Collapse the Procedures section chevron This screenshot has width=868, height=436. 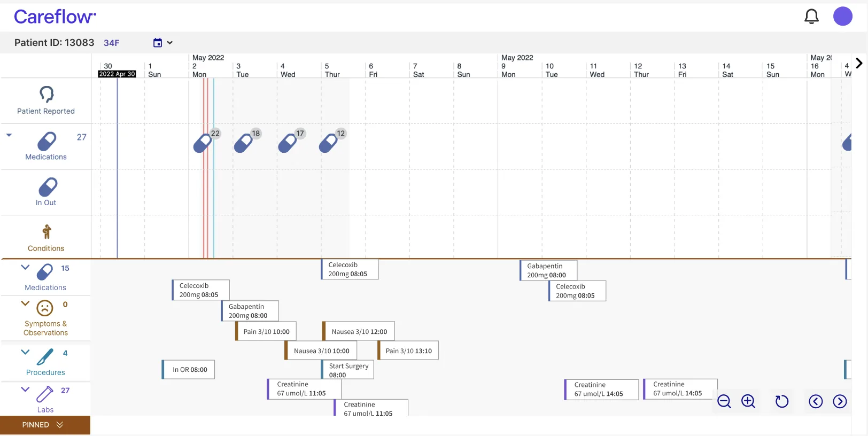25,352
